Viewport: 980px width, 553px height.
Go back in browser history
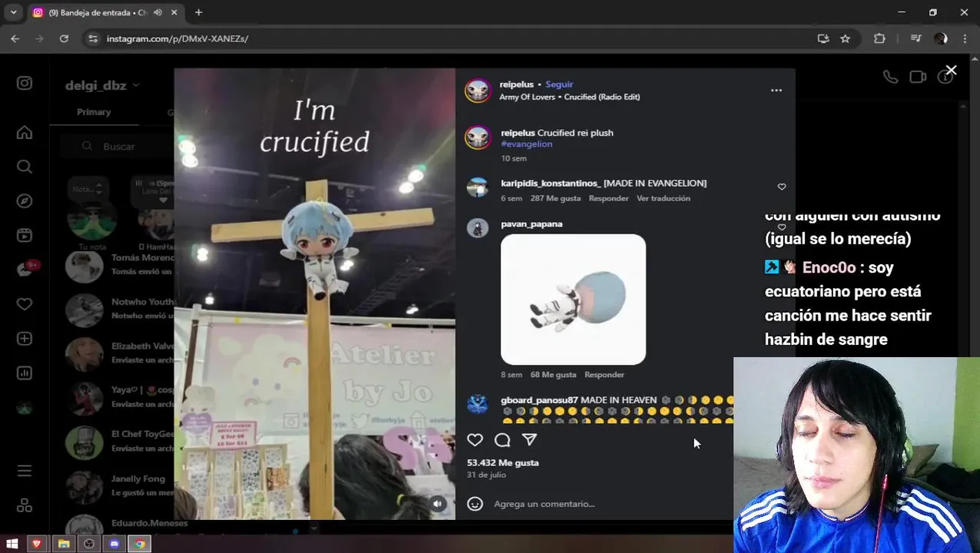click(15, 38)
